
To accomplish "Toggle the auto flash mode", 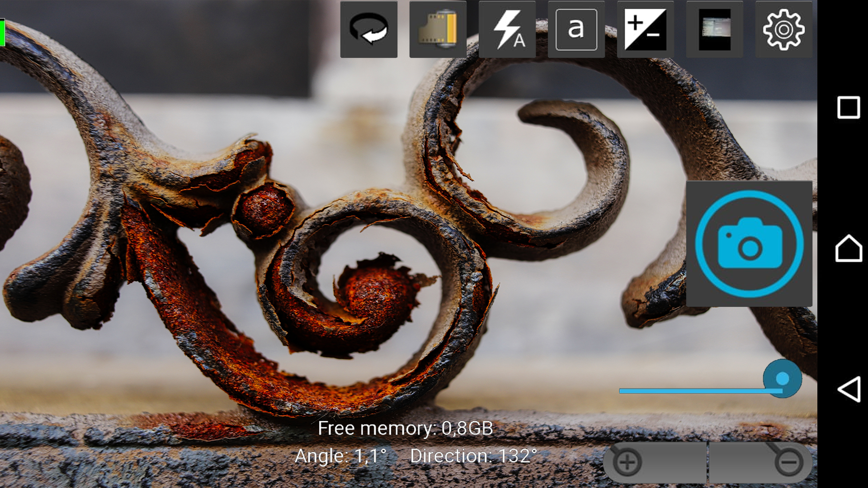I will [507, 29].
